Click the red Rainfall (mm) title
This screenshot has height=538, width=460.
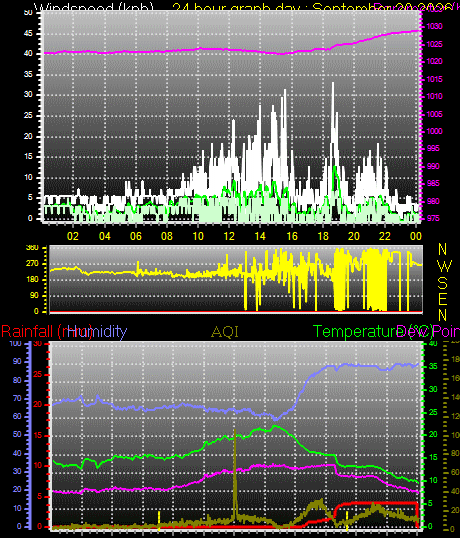[x=47, y=332]
